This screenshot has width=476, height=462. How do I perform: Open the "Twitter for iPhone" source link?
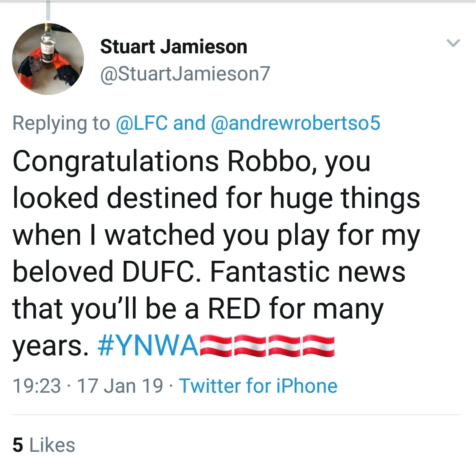(x=258, y=385)
